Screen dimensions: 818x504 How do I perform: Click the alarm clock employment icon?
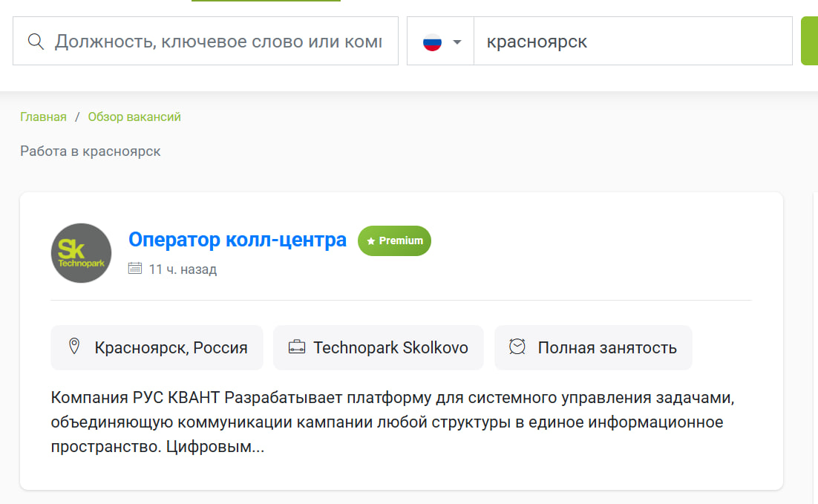coord(517,347)
